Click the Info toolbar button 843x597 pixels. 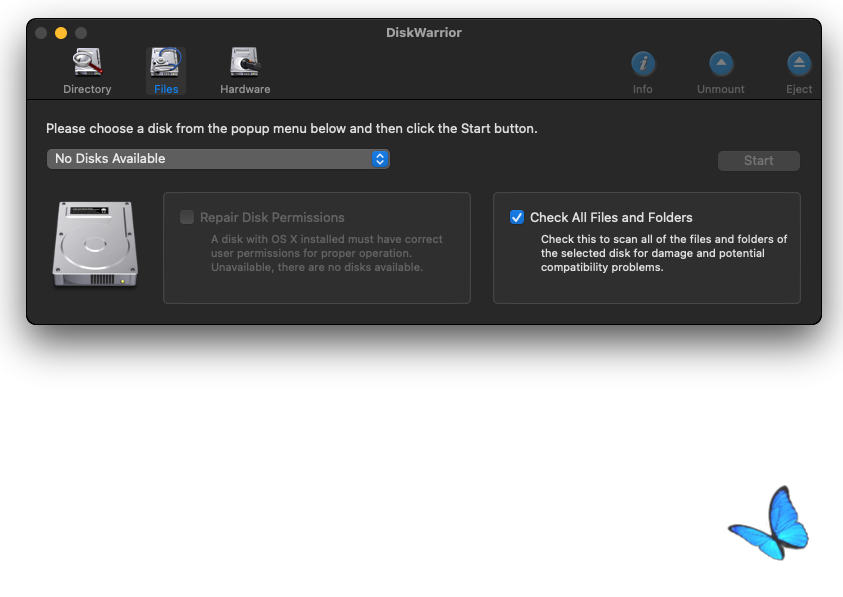pyautogui.click(x=643, y=73)
